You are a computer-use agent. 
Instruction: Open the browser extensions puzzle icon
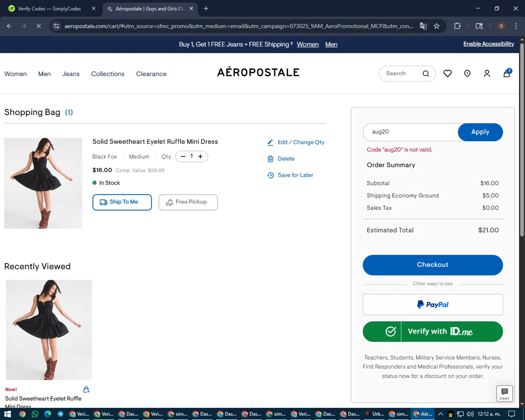(x=457, y=26)
